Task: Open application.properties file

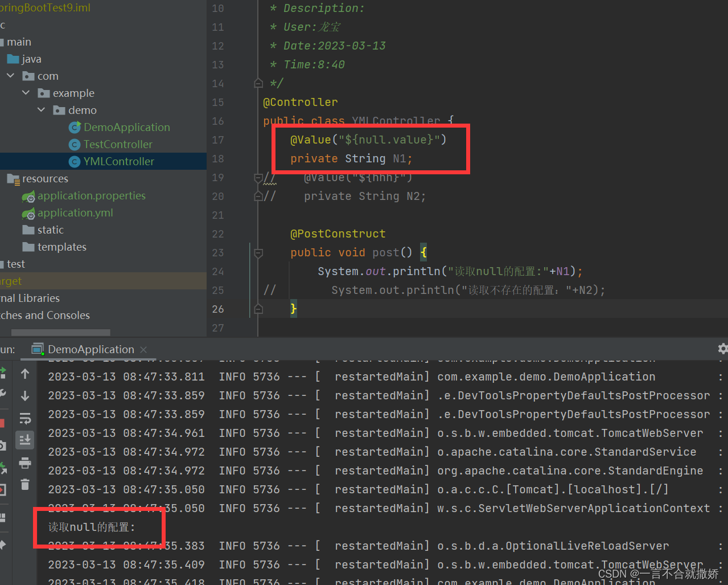Action: [x=91, y=196]
